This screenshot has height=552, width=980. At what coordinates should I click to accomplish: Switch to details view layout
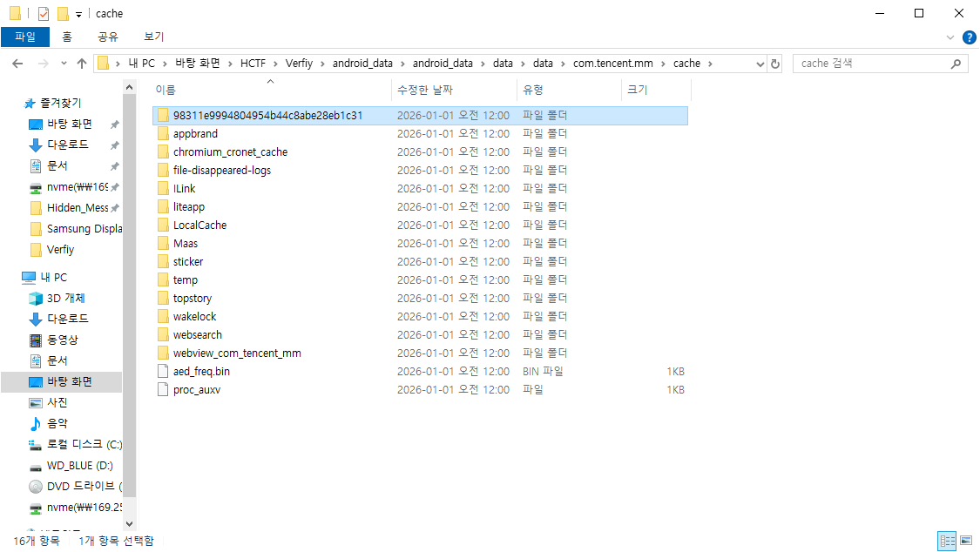click(947, 541)
